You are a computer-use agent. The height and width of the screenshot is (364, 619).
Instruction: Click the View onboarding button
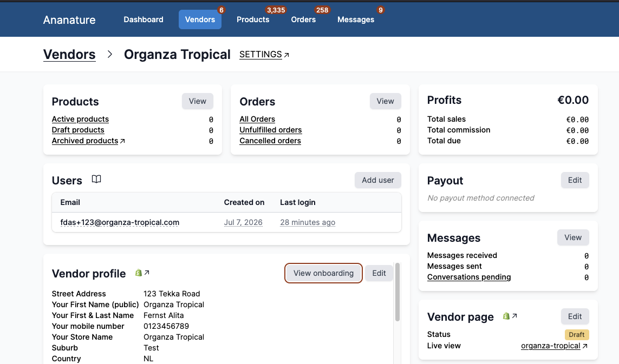[323, 273]
